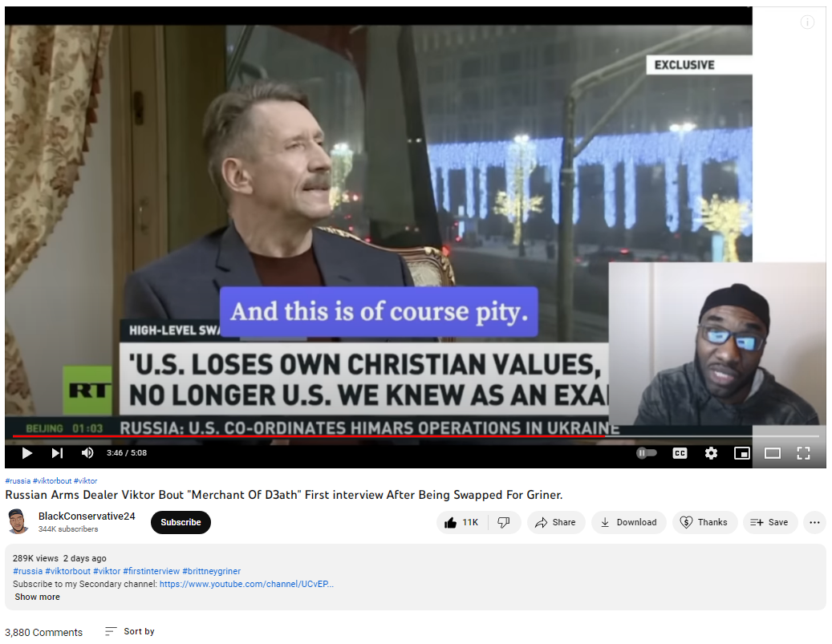Open the Save to playlist menu

pos(770,523)
